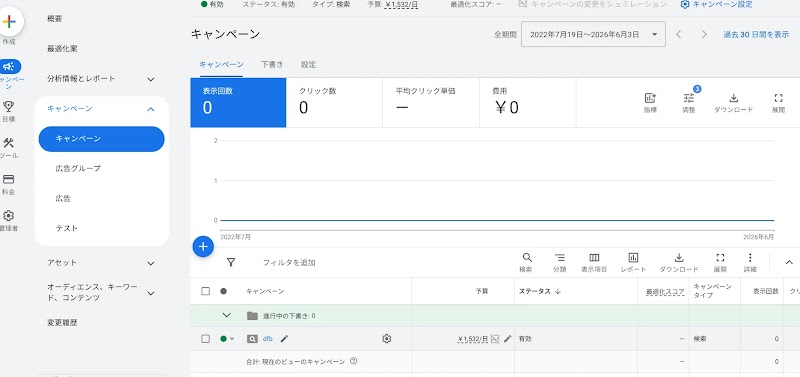Open the date range dropdown 2022年7月19日〜2026年6月3日

[593, 34]
